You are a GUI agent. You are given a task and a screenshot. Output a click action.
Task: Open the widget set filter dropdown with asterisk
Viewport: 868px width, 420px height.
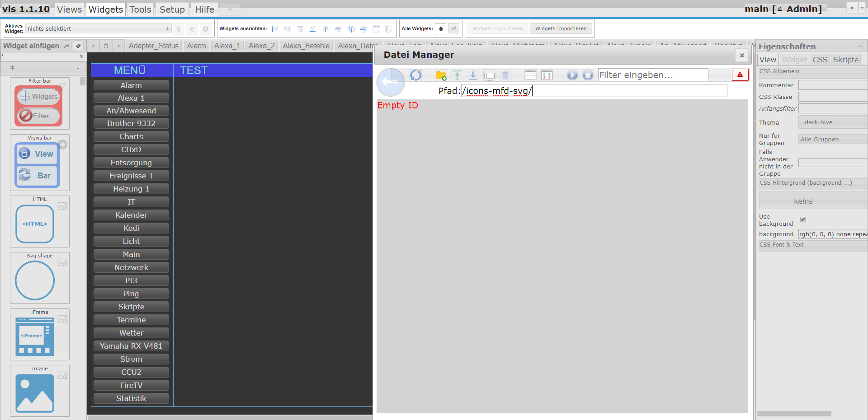44,68
